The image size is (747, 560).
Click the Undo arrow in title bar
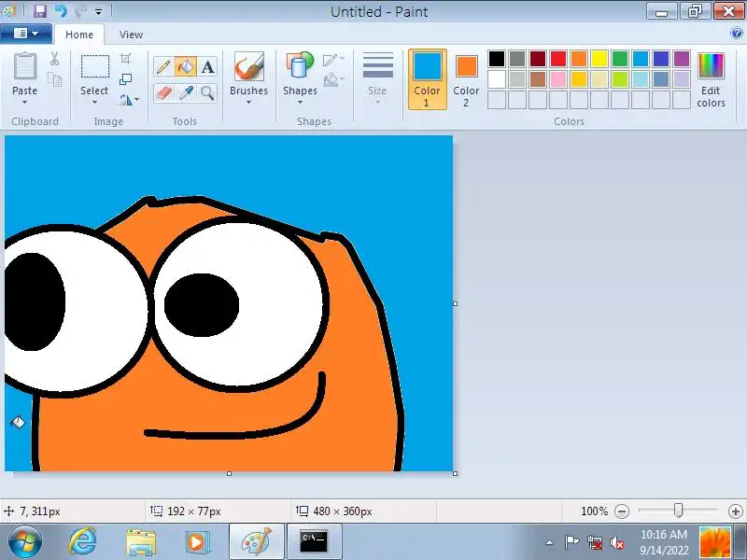pos(61,11)
